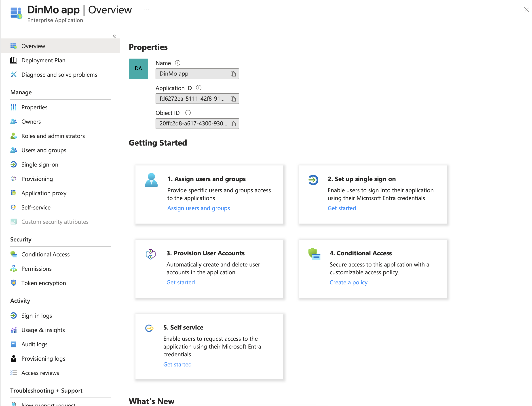Viewport: 532px width, 406px height.
Task: Go to Users and groups
Action: (44, 150)
